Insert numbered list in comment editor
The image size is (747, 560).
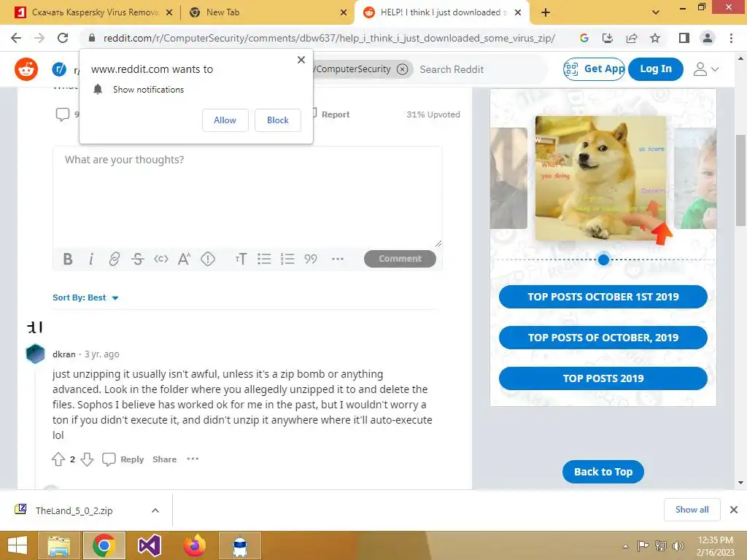287,259
